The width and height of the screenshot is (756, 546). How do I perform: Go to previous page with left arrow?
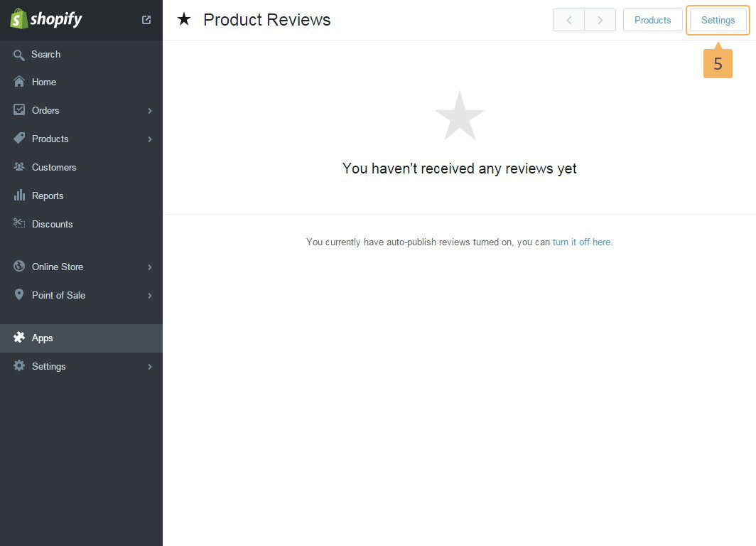568,20
